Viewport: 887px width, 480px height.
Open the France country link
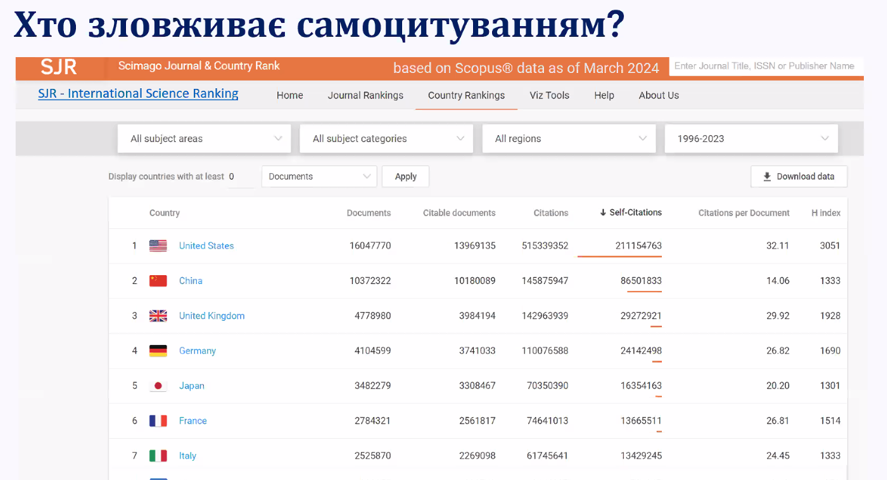[193, 421]
